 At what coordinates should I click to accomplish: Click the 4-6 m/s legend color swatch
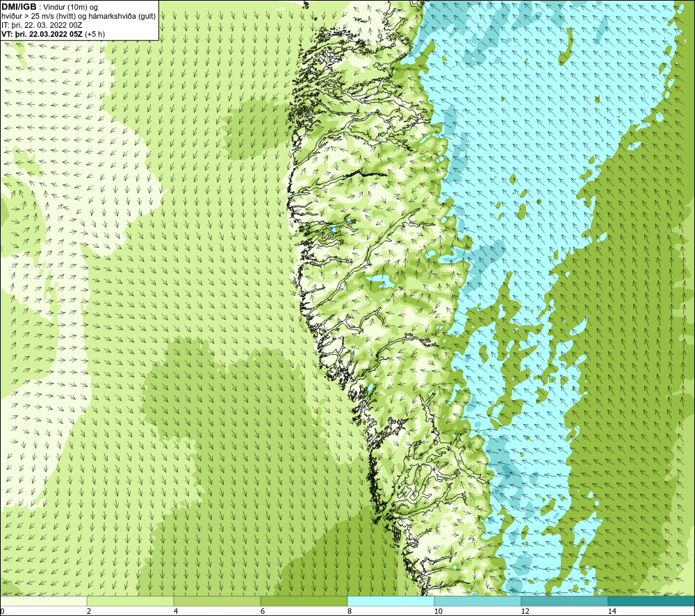217,601
